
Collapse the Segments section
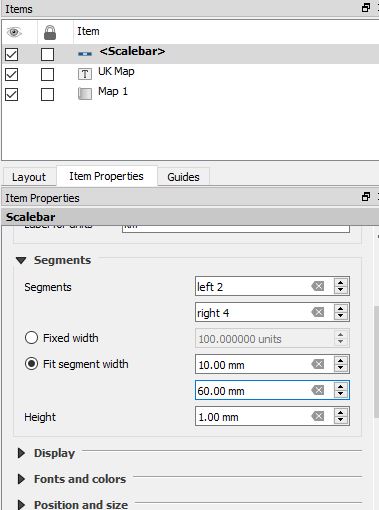coord(21,260)
